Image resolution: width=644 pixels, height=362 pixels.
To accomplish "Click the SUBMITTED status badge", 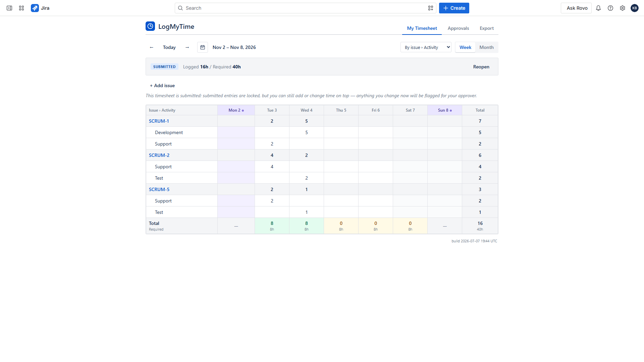I will point(164,67).
